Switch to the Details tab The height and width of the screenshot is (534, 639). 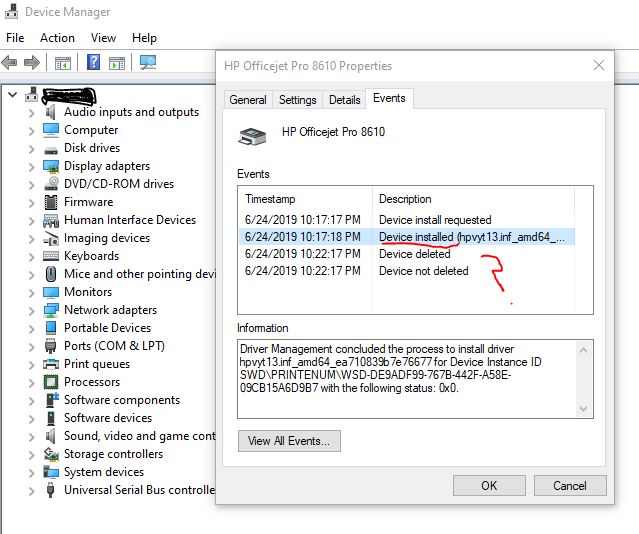click(x=344, y=100)
